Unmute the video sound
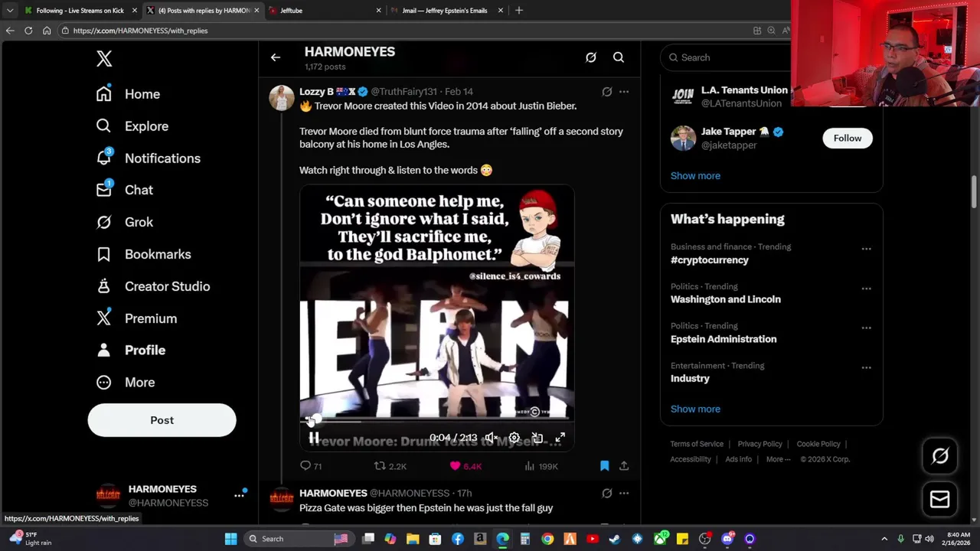980x551 pixels. point(492,438)
